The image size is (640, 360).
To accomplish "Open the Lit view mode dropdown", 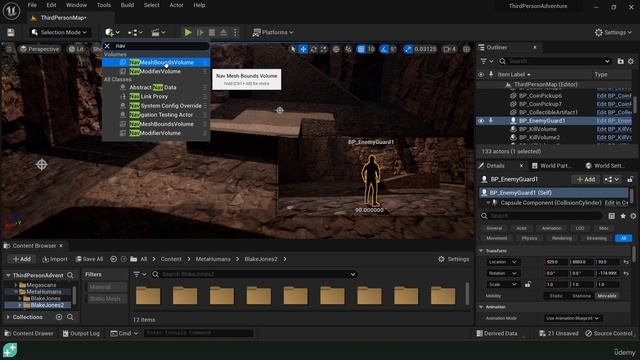I will (76, 49).
